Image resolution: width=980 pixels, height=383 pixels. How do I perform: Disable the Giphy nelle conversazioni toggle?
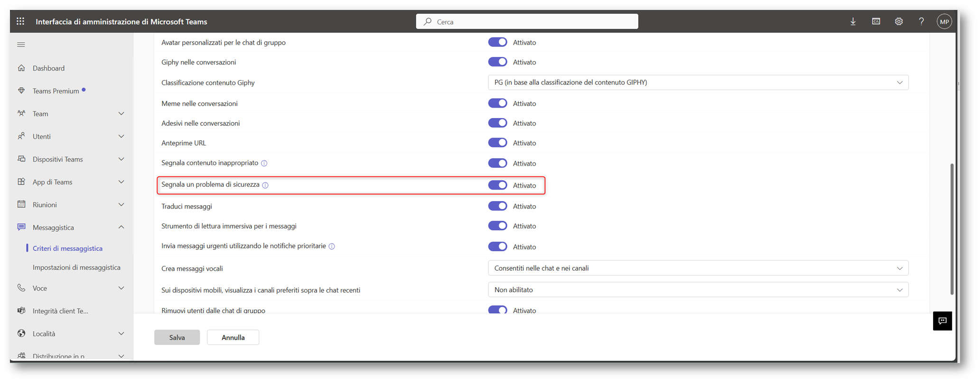[x=497, y=62]
